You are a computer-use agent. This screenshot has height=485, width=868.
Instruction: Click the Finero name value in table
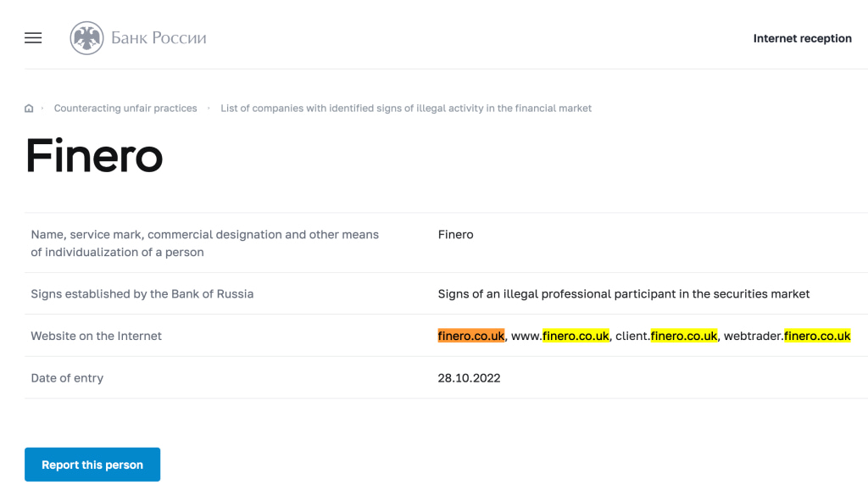click(x=455, y=235)
